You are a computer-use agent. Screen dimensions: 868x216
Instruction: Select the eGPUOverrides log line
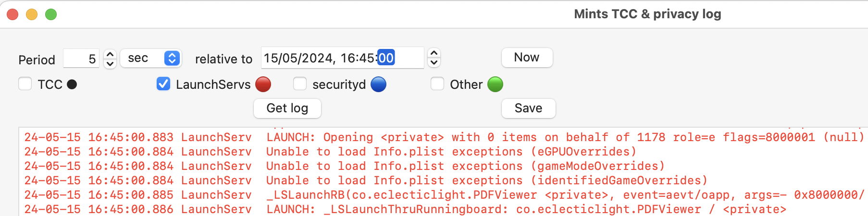[331, 152]
